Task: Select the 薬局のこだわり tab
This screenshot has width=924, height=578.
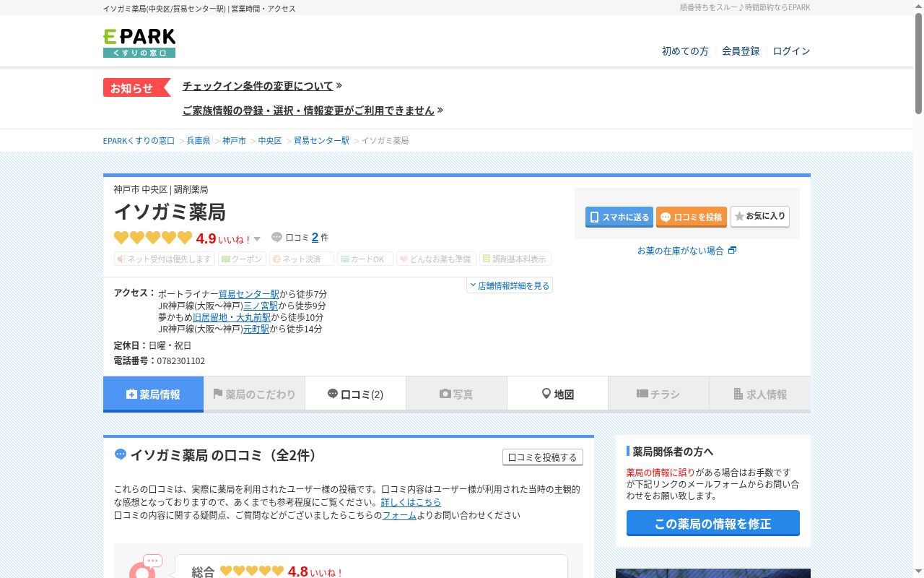Action: [x=254, y=394]
